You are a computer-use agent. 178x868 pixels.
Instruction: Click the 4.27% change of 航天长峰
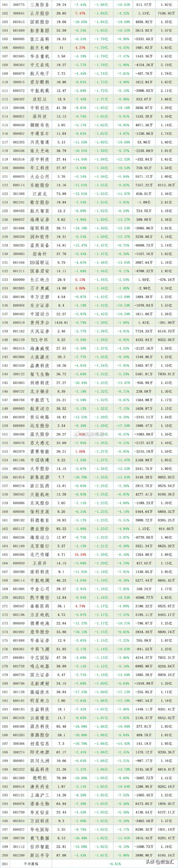[80, 48]
